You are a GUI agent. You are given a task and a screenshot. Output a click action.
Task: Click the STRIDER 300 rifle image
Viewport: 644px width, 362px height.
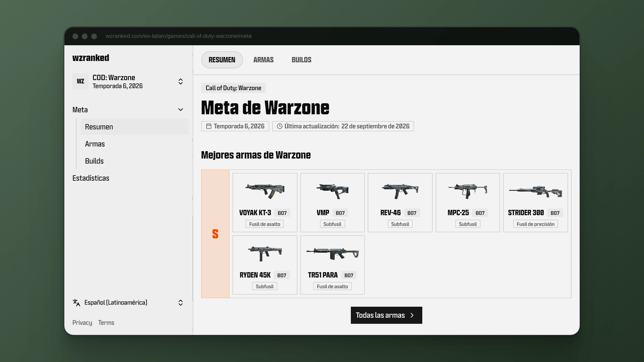coord(535,191)
